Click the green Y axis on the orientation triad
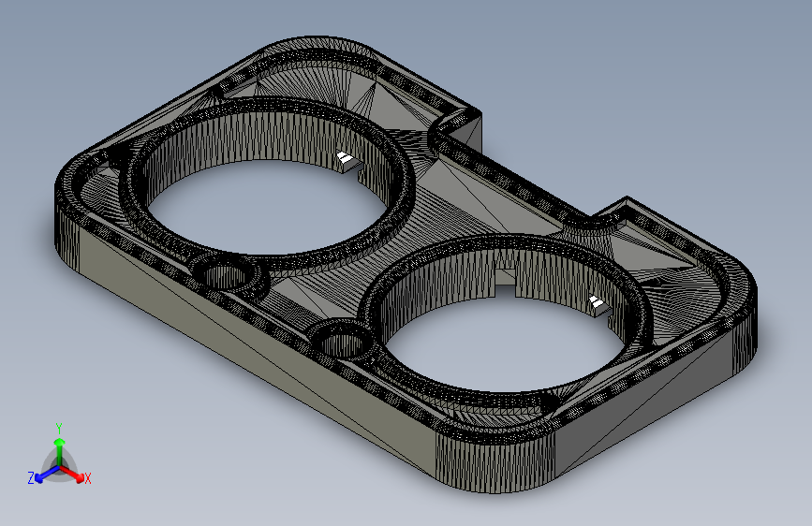Screen dimensions: 812x526 point(60,452)
